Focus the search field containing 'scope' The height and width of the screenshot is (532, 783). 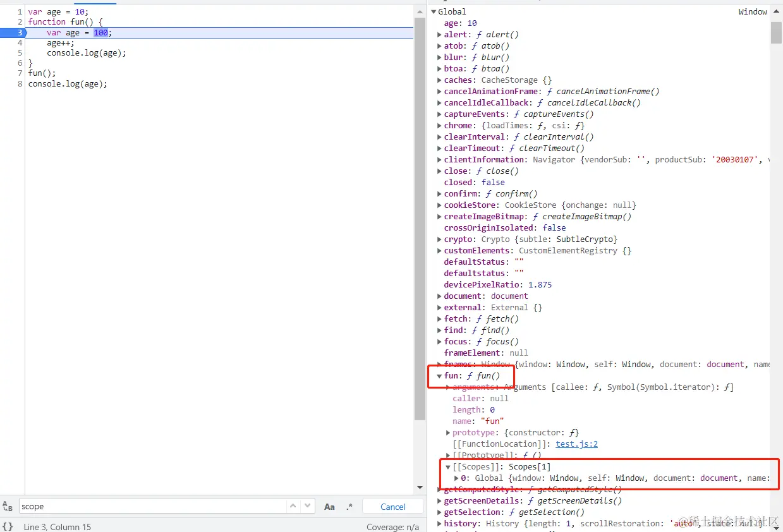click(x=152, y=506)
